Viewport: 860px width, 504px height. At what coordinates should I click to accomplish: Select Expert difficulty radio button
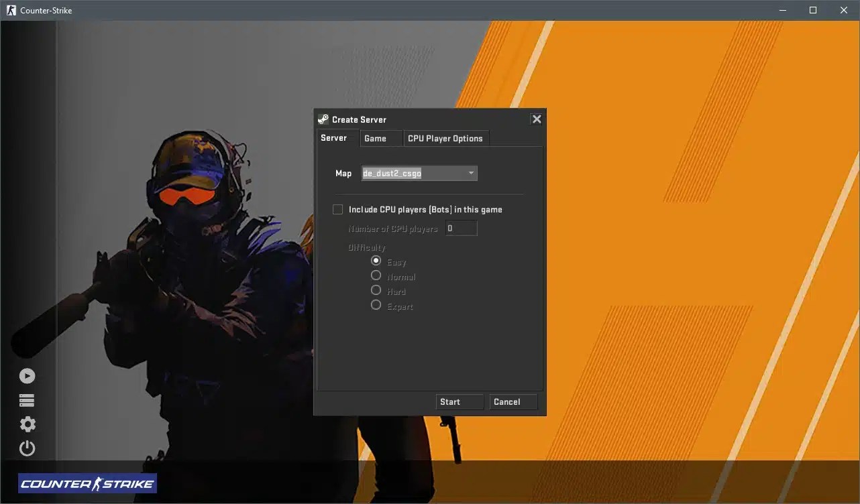point(376,305)
